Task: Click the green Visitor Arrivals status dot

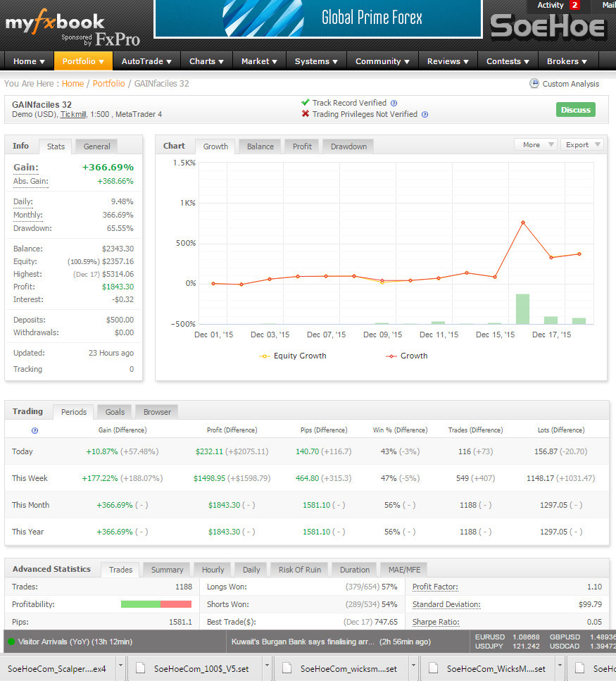Action: (11, 642)
